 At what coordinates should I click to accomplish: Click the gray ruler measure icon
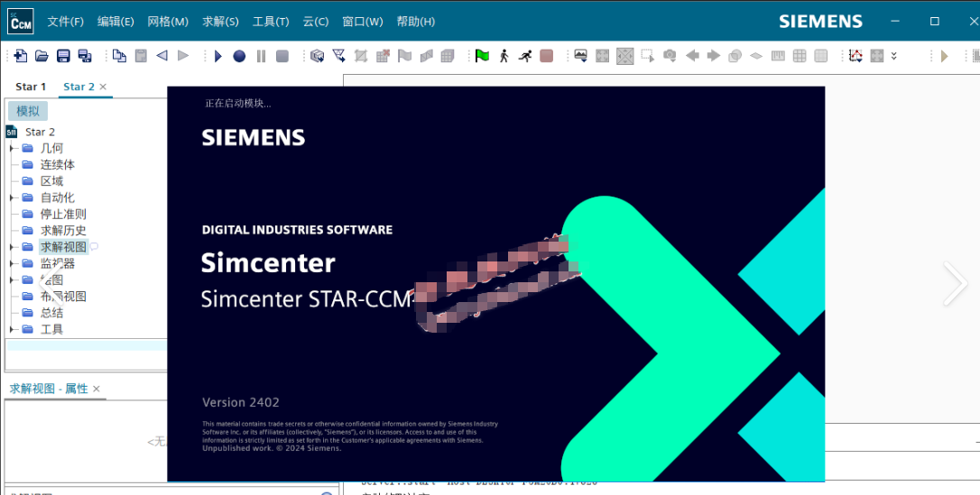(x=778, y=56)
